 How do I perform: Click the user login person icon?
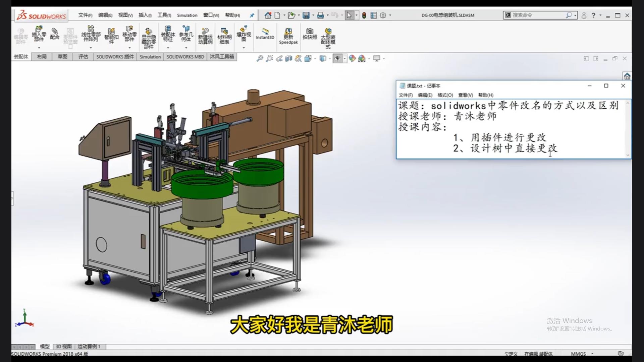tap(584, 15)
